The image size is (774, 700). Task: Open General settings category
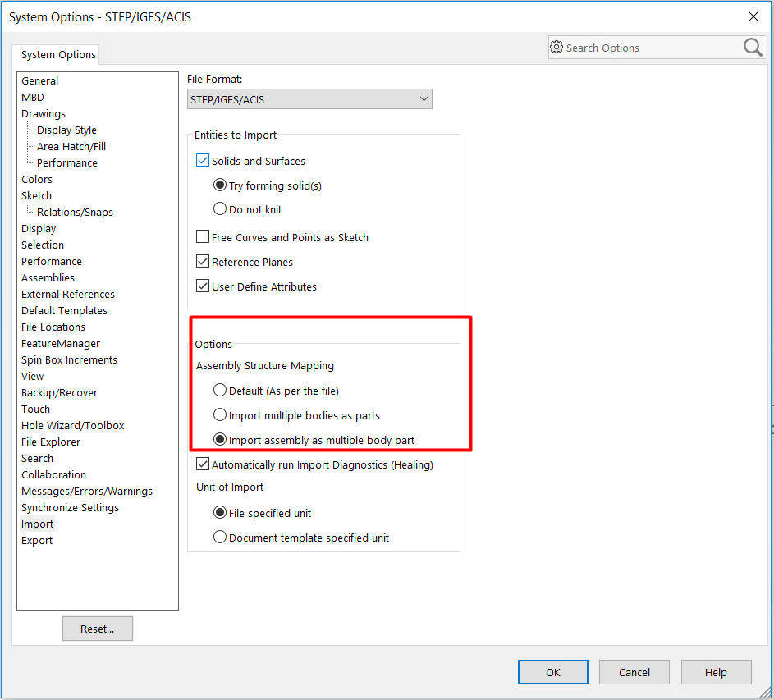[x=39, y=81]
